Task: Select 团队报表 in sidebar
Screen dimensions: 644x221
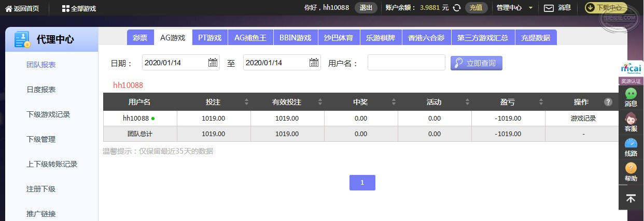Action: click(x=41, y=65)
